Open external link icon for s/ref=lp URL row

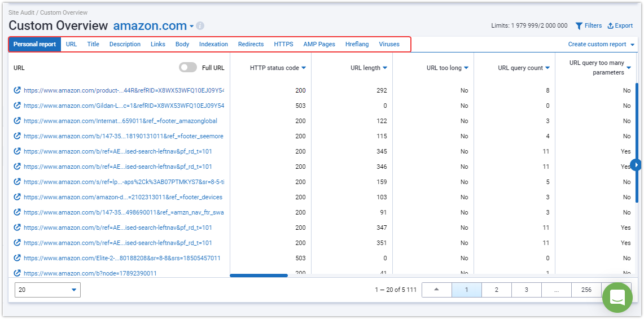pyautogui.click(x=17, y=181)
